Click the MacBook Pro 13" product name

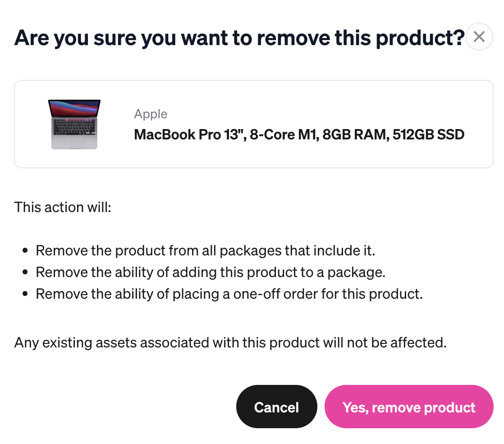299,134
